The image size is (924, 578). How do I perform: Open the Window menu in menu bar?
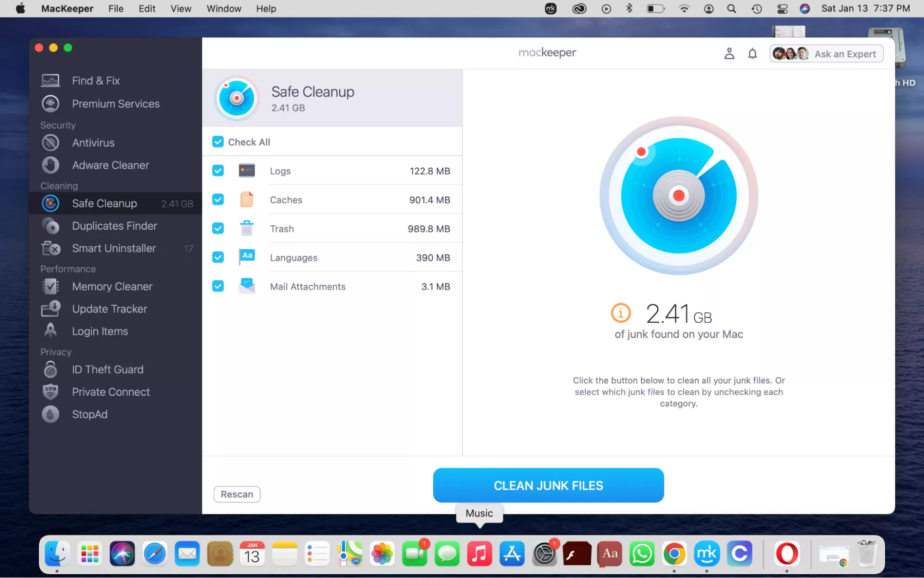(224, 9)
